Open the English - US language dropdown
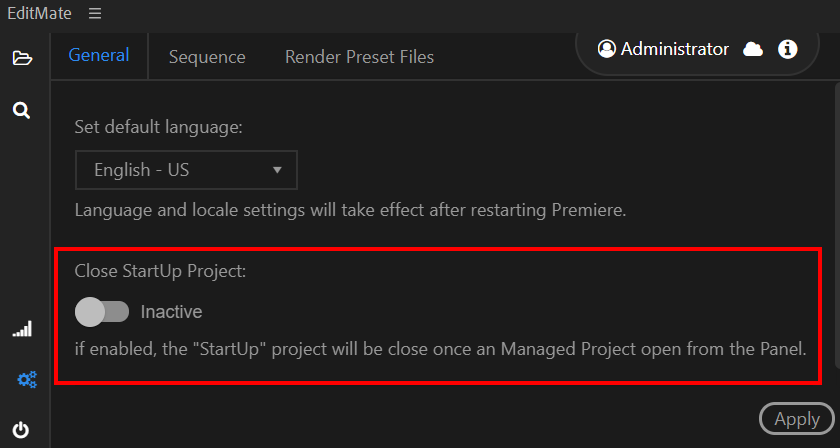840x448 pixels. (x=186, y=170)
